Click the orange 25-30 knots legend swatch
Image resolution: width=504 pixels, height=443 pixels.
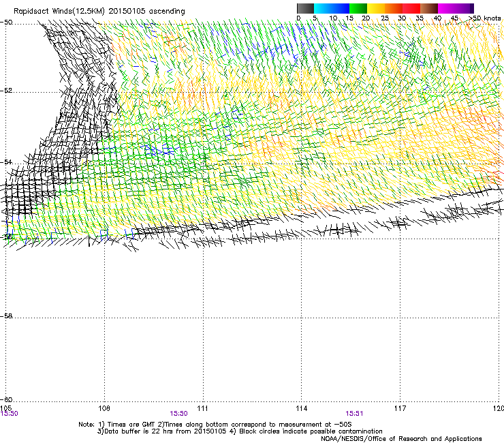click(x=394, y=8)
